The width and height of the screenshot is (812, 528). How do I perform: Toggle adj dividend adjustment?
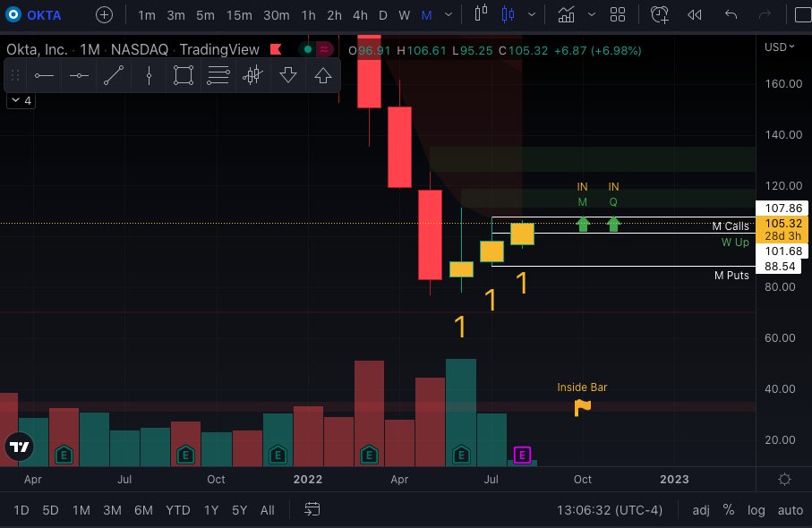click(701, 510)
